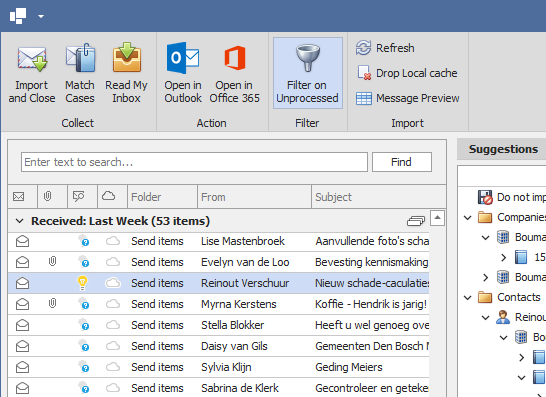Click the lightbulb icon on Reinout Verschuur row

coord(82,283)
